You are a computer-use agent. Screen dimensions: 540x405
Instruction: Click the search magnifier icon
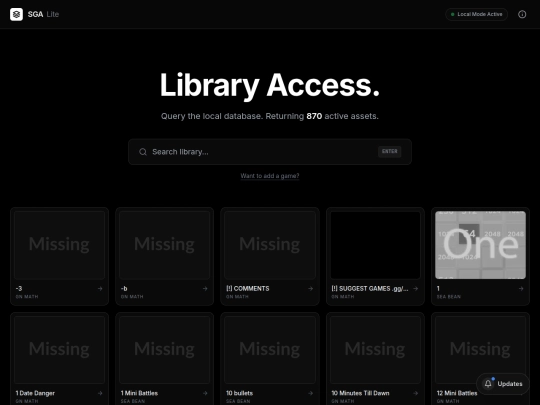point(143,152)
